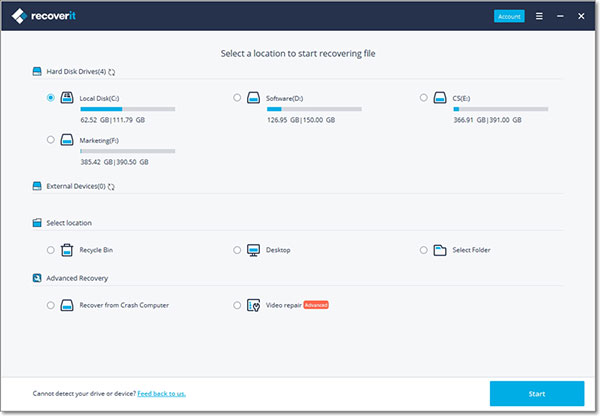Click the Select Folder icon
This screenshot has width=600, height=416.
[x=440, y=249]
